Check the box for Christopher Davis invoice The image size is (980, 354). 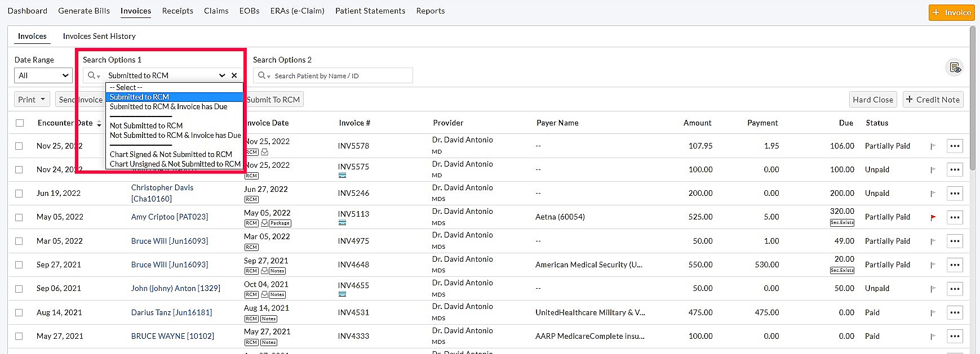click(19, 193)
